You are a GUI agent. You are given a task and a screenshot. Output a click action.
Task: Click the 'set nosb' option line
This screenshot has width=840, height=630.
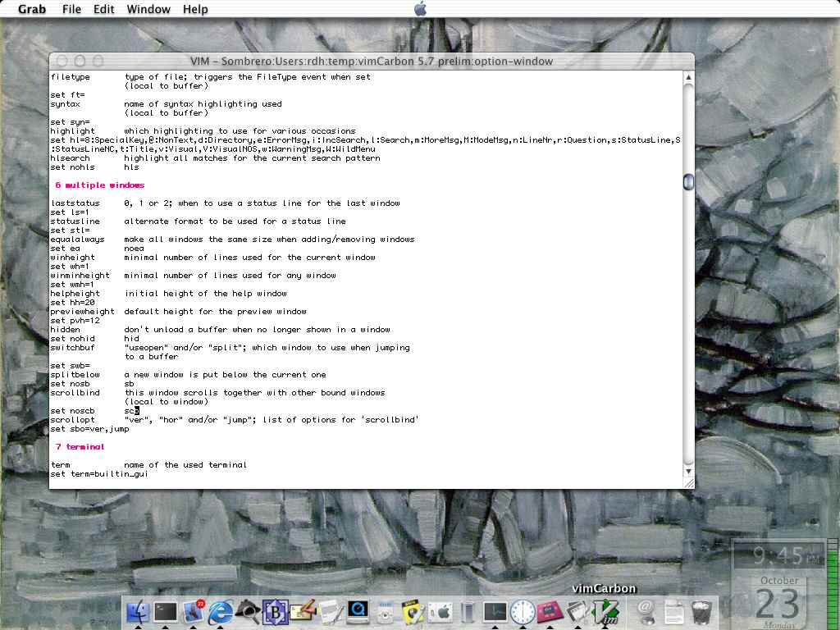[70, 384]
